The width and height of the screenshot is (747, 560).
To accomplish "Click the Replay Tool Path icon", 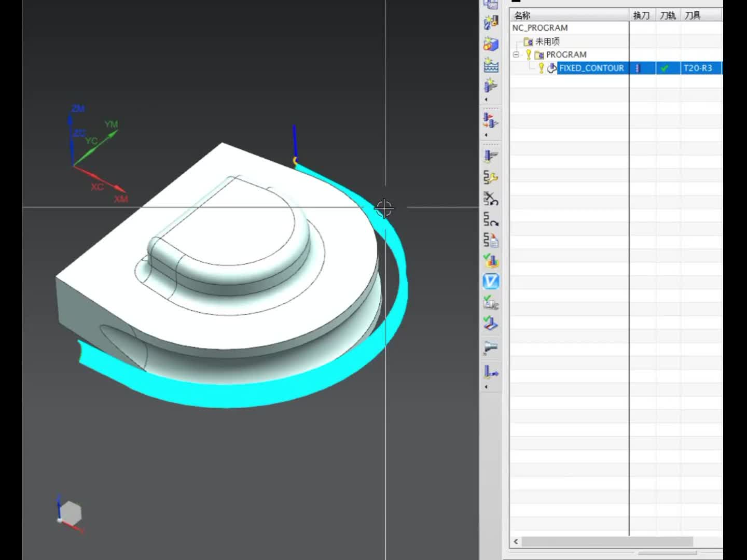I will (491, 219).
